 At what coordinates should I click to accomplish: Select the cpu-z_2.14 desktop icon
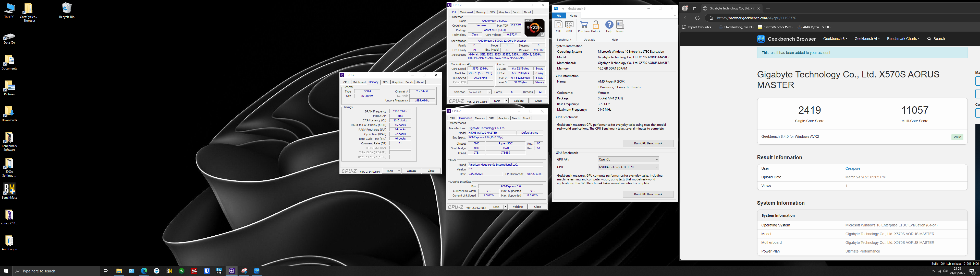9,217
